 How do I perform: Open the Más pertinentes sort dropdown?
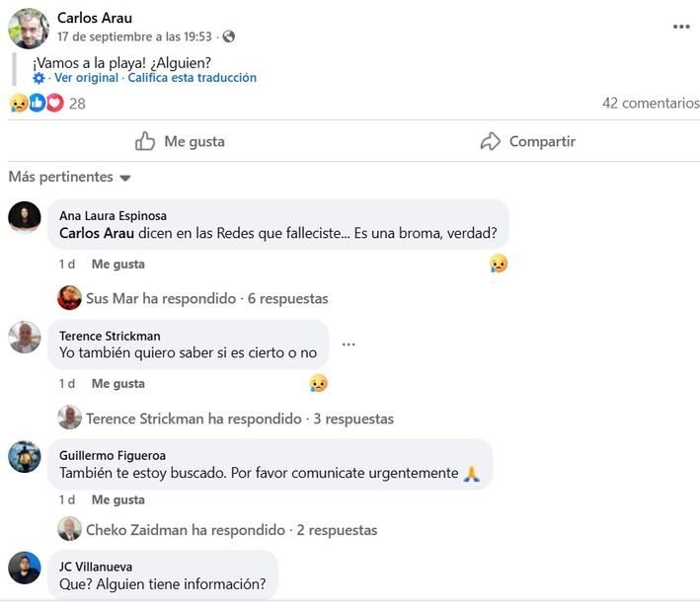(x=70, y=178)
